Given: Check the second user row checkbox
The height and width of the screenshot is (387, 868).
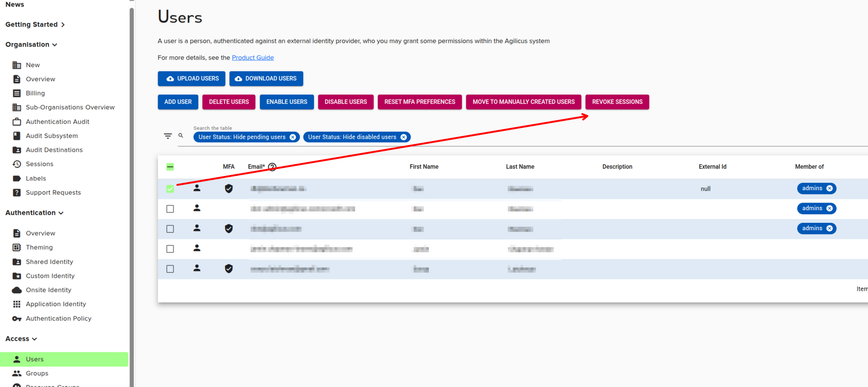Looking at the screenshot, I should click(x=170, y=209).
